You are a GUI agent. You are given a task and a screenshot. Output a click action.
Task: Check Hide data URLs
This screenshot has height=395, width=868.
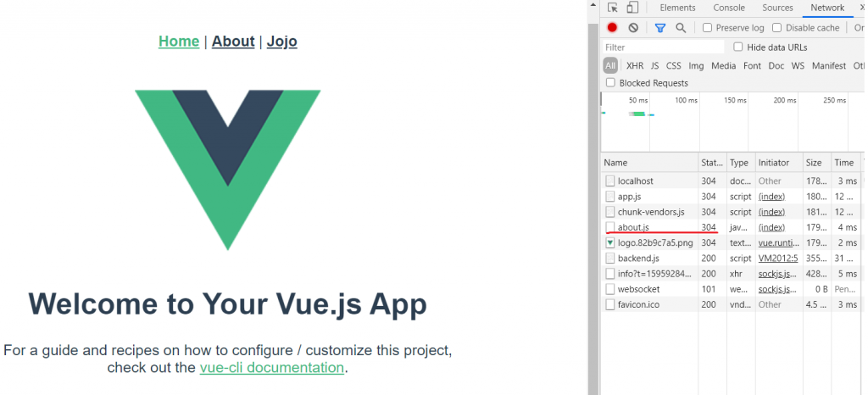click(738, 47)
